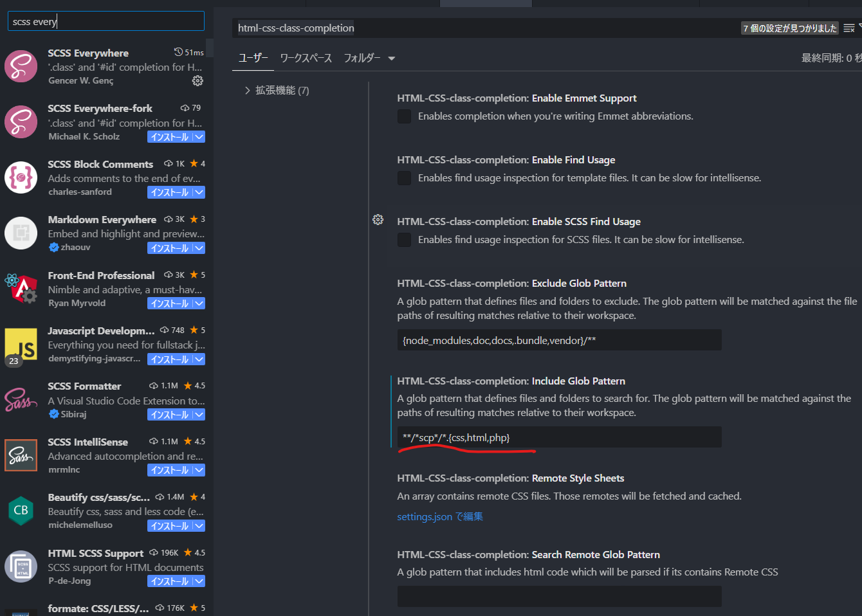Select フォルダー settings tab
This screenshot has width=862, height=616.
click(x=362, y=58)
